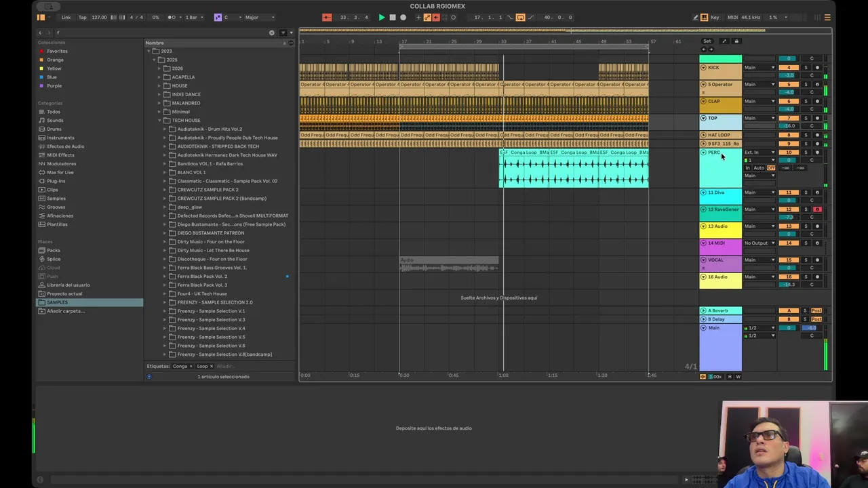Image resolution: width=868 pixels, height=488 pixels.
Task: Remove the Conga tag filter
Action: coord(191,366)
